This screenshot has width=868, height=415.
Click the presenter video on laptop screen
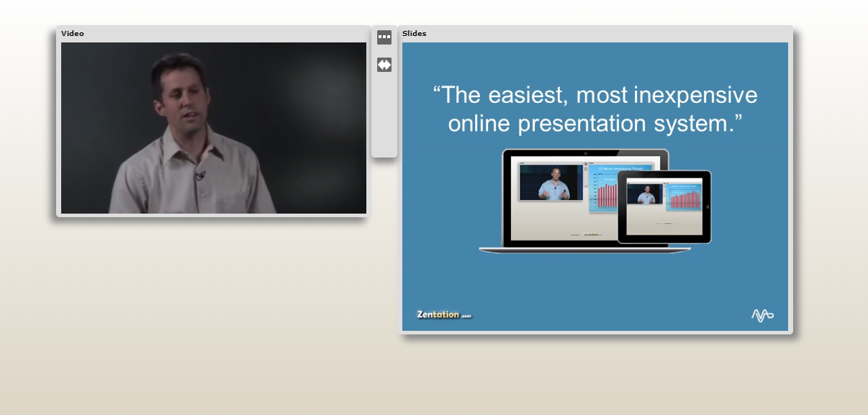(x=551, y=183)
